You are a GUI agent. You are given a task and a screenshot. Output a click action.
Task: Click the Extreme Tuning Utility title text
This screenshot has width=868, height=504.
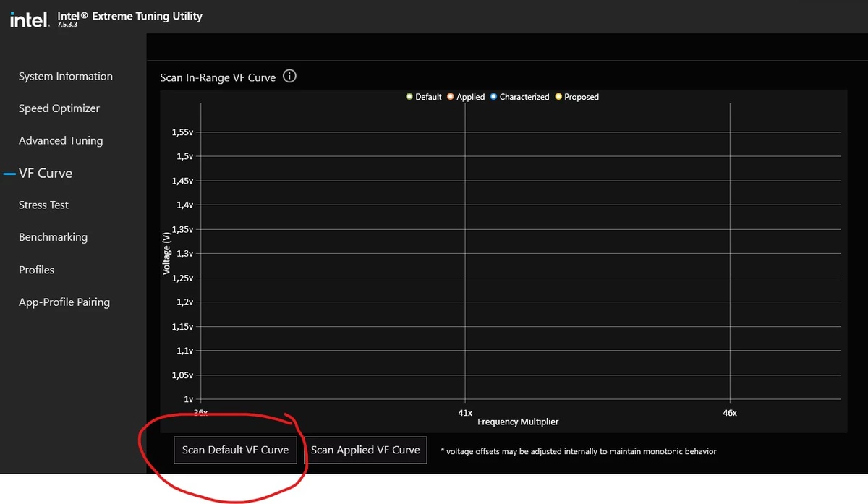click(x=129, y=16)
